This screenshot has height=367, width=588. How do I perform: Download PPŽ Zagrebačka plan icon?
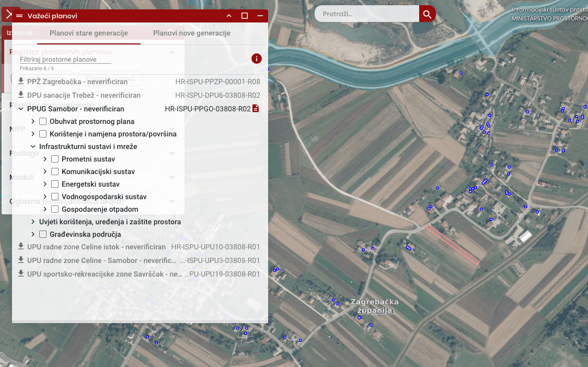pos(21,81)
